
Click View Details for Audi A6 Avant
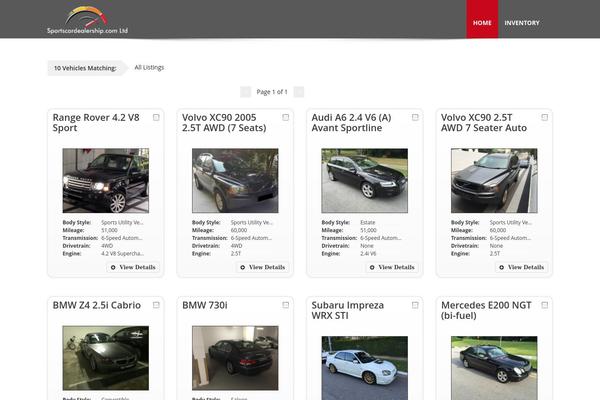[x=392, y=267]
